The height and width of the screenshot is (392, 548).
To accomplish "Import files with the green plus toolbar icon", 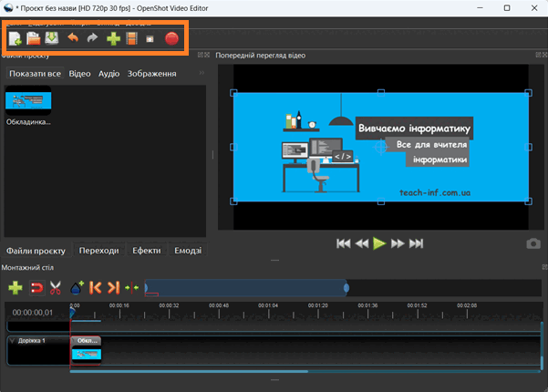I will [x=113, y=38].
